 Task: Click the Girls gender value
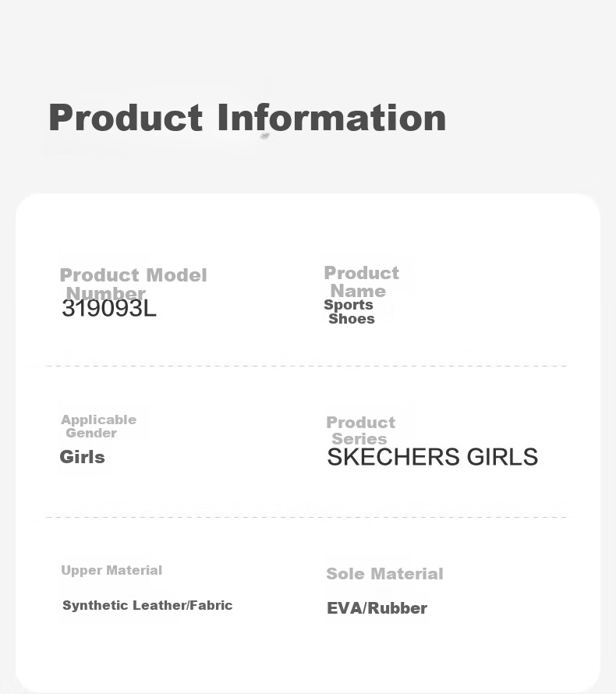coord(83,457)
